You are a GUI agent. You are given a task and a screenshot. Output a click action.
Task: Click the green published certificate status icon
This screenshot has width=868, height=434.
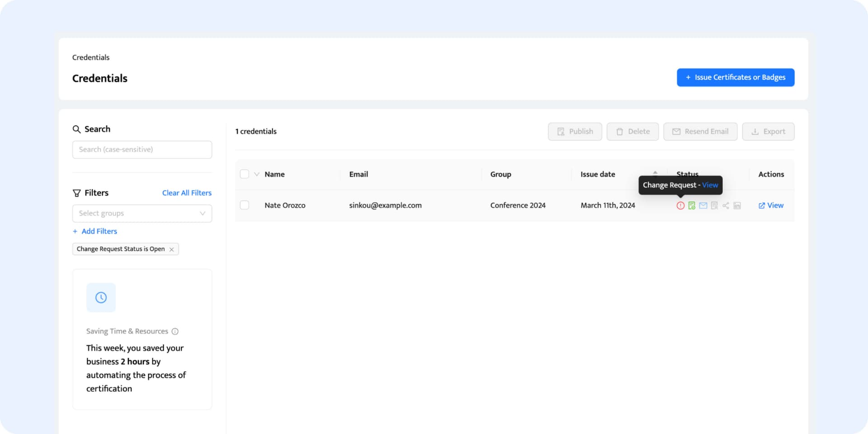point(692,206)
